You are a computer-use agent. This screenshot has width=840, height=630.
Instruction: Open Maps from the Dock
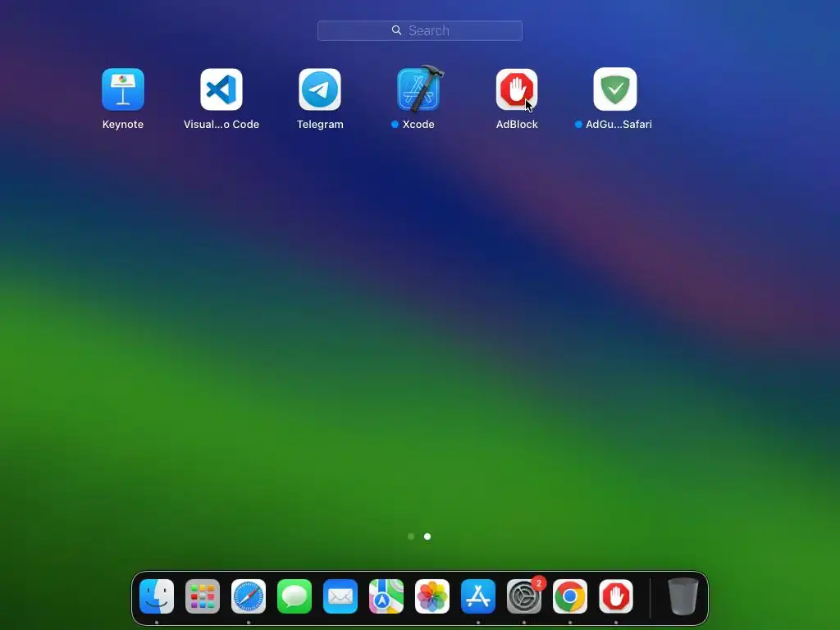[386, 596]
